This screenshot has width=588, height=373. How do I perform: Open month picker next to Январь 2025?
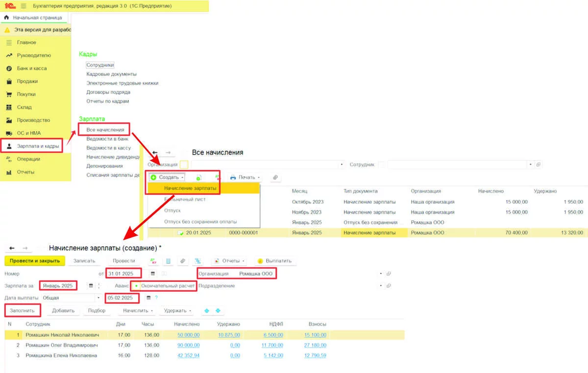[x=91, y=285]
